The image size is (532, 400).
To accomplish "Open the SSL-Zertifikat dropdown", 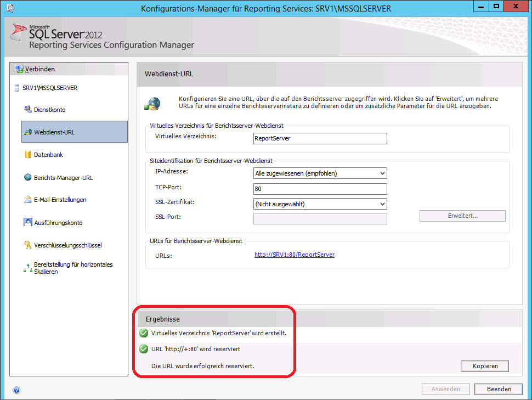I will tap(320, 204).
